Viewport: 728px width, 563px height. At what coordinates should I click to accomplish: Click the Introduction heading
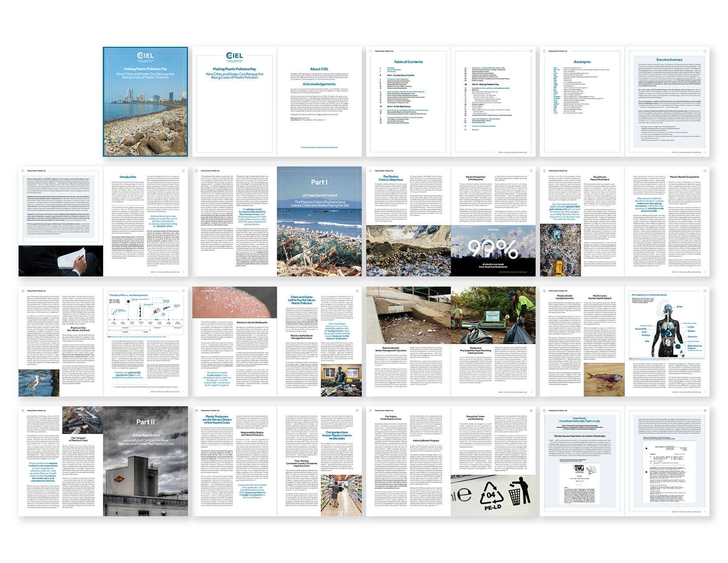[x=128, y=177]
